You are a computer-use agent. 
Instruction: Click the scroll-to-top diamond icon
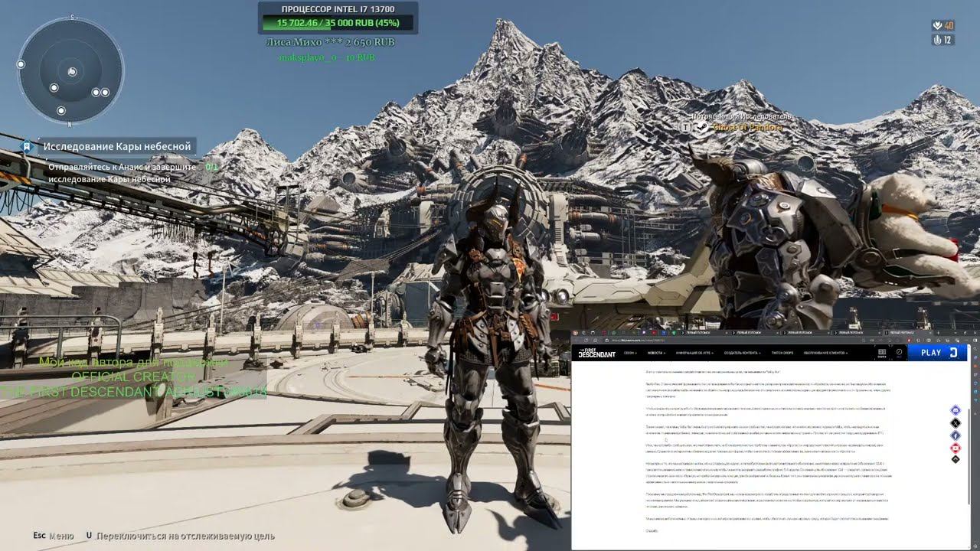[x=955, y=459]
